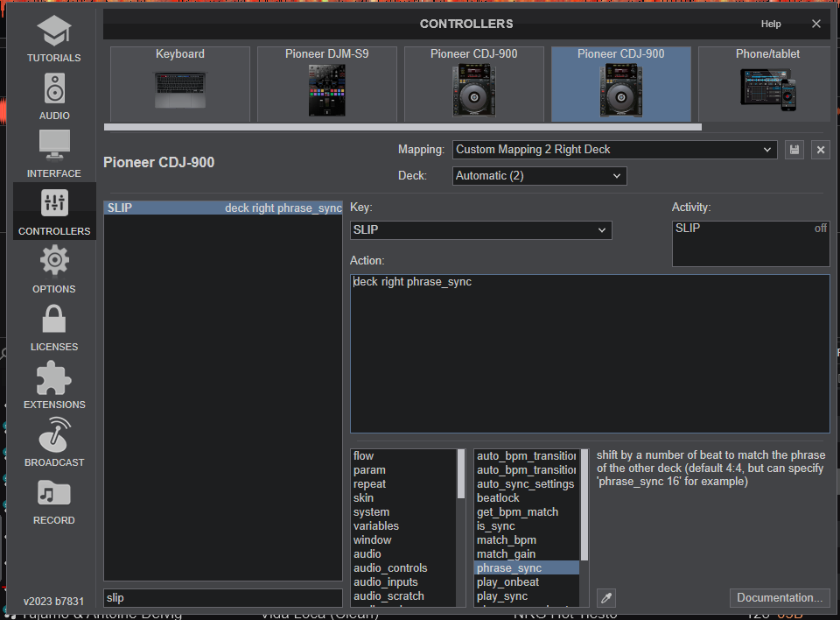The height and width of the screenshot is (620, 840).
Task: Select the audio_controls category
Action: point(404,568)
